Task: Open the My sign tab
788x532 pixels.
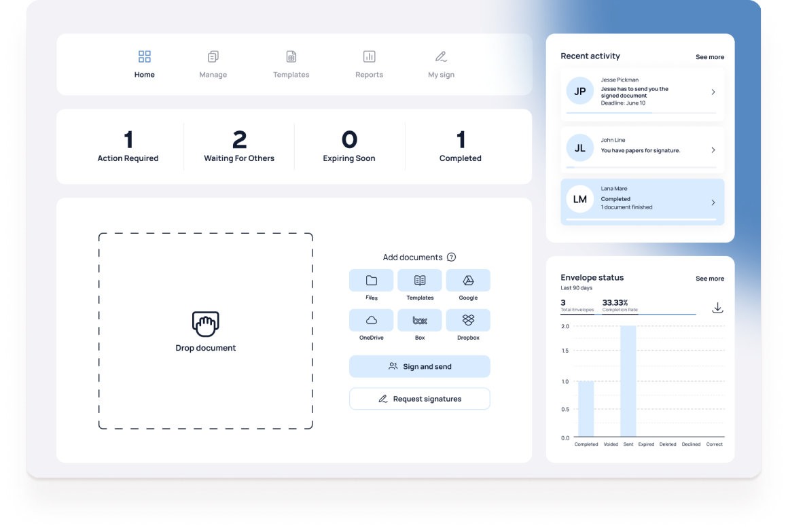Action: click(441, 65)
